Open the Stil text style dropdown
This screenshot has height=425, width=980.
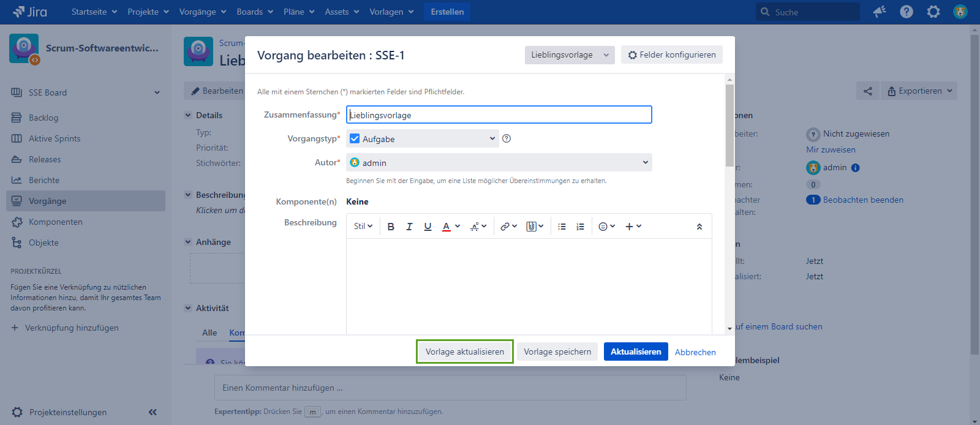click(363, 227)
